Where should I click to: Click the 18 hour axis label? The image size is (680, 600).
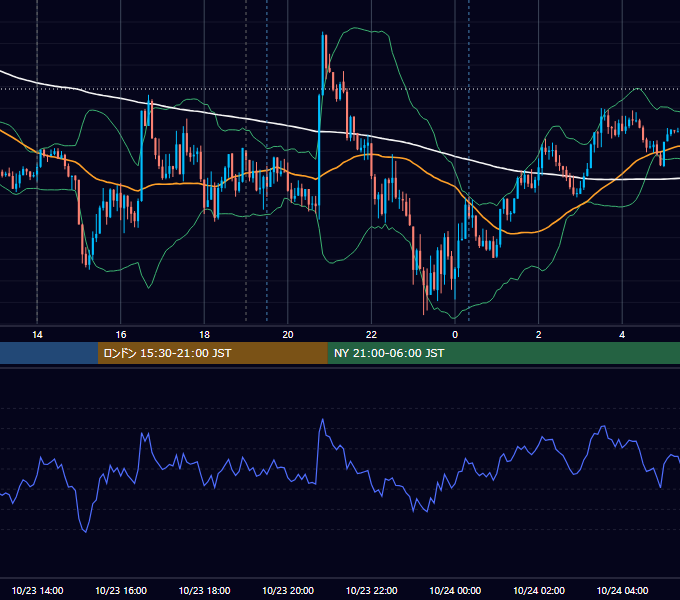point(204,335)
